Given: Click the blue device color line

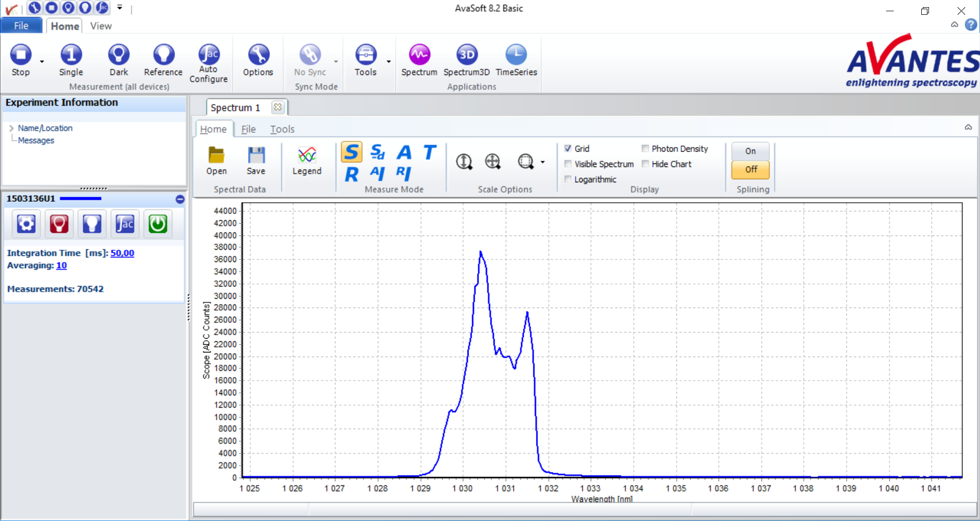Looking at the screenshot, I should coord(81,199).
